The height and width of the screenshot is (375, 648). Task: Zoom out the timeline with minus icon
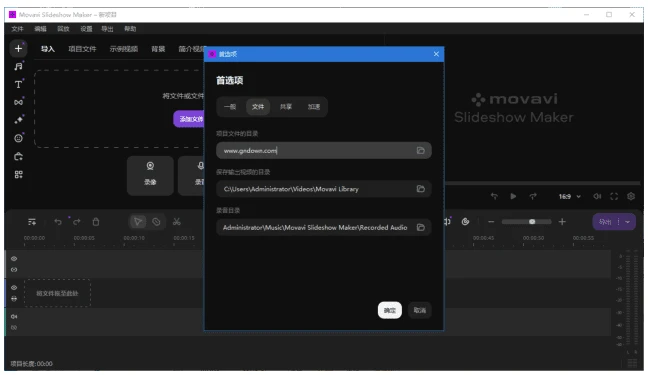point(491,222)
